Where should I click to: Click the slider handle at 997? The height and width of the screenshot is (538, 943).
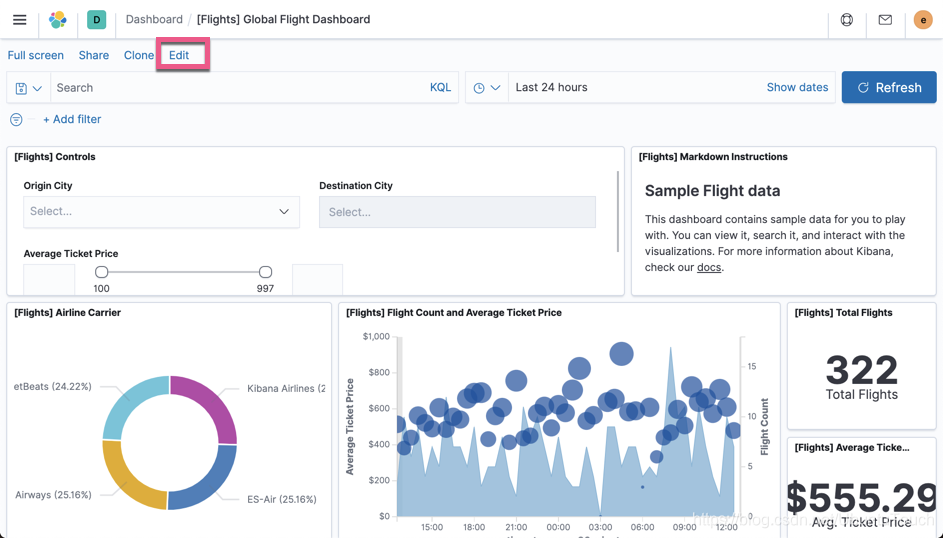265,272
